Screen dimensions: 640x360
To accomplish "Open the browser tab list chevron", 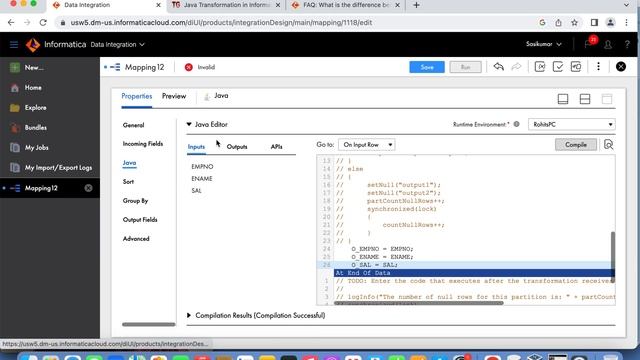I will (x=626, y=5).
